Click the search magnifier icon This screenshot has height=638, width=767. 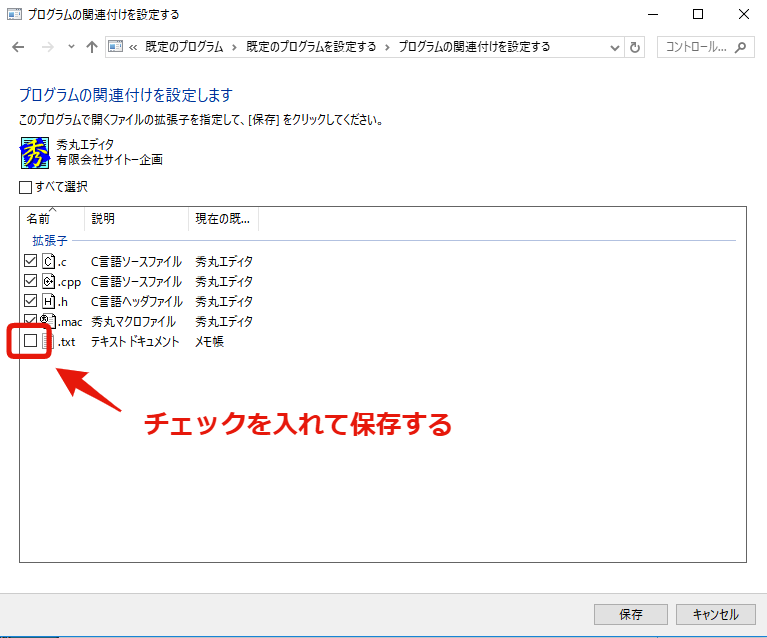click(741, 47)
